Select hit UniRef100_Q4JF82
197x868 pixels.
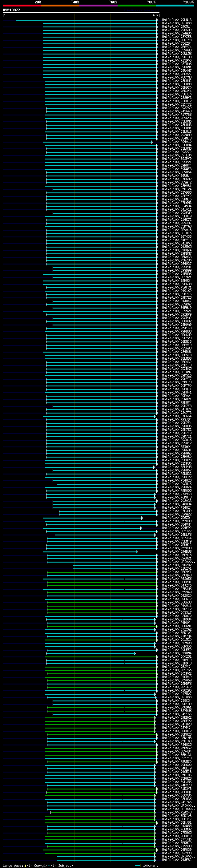[x=177, y=860]
